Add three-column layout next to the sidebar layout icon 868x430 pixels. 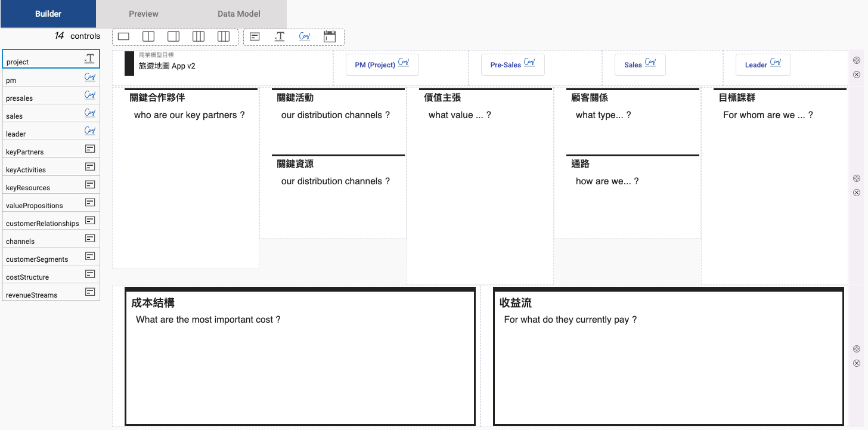(x=199, y=36)
